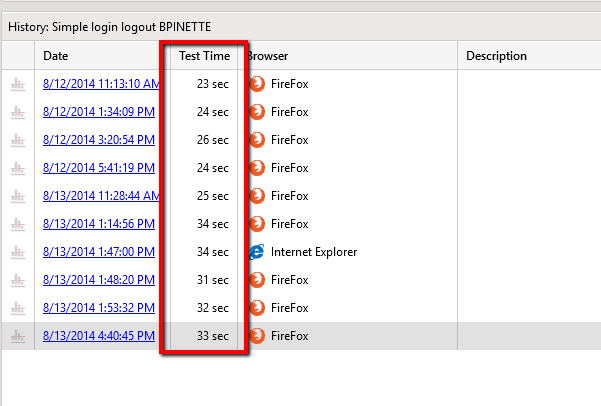Click the Internet Explorer browser icon
Image resolution: width=601 pixels, height=406 pixels.
click(x=257, y=252)
